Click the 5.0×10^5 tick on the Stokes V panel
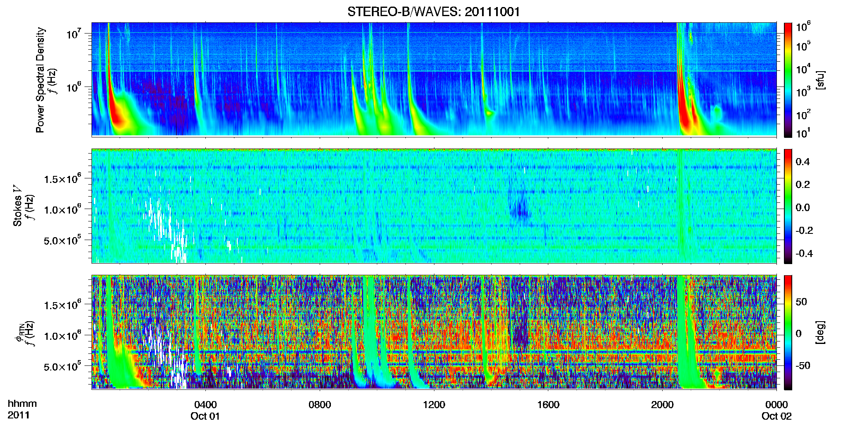Screen dimensions: 868x447 coord(63,240)
